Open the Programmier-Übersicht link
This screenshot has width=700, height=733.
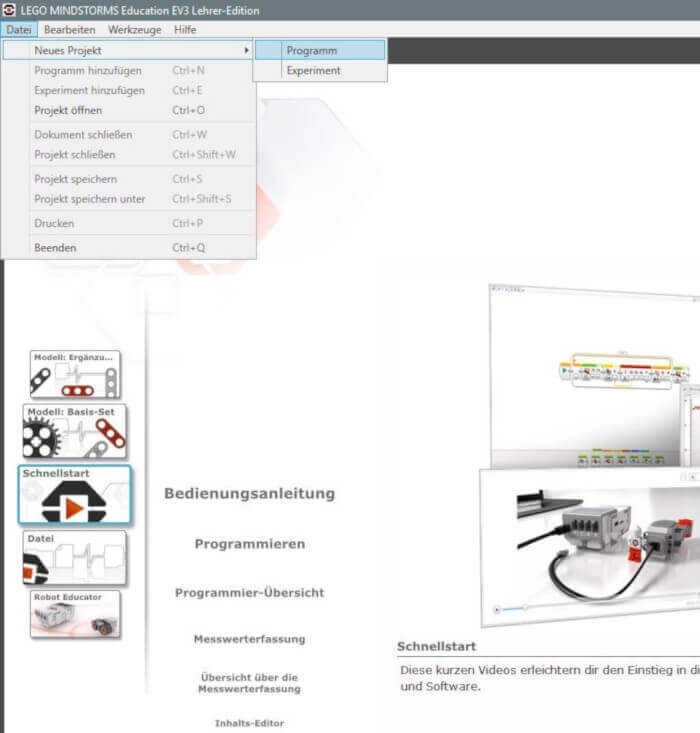click(250, 593)
